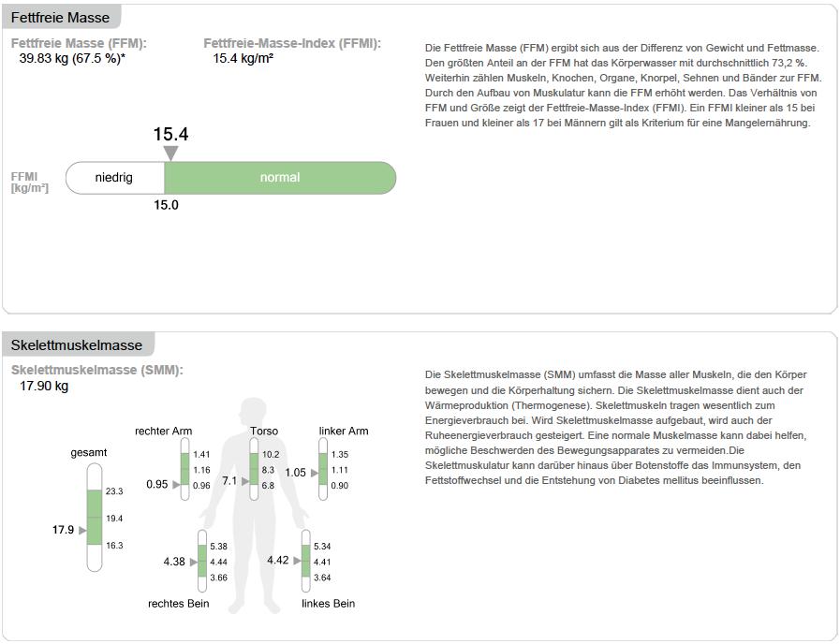Screen dimensions: 840x644
Task: Click the Torso 7.1 arrow marker
Action: [245, 482]
